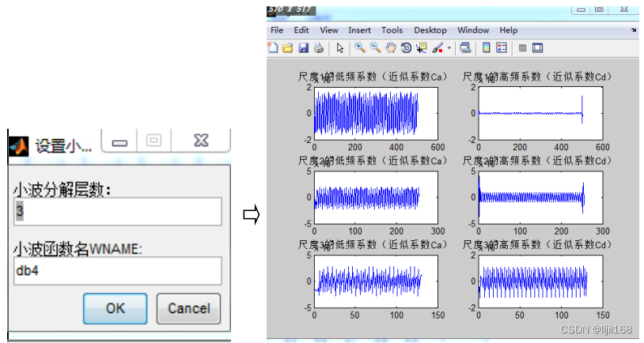Open the Tools menu

click(392, 30)
